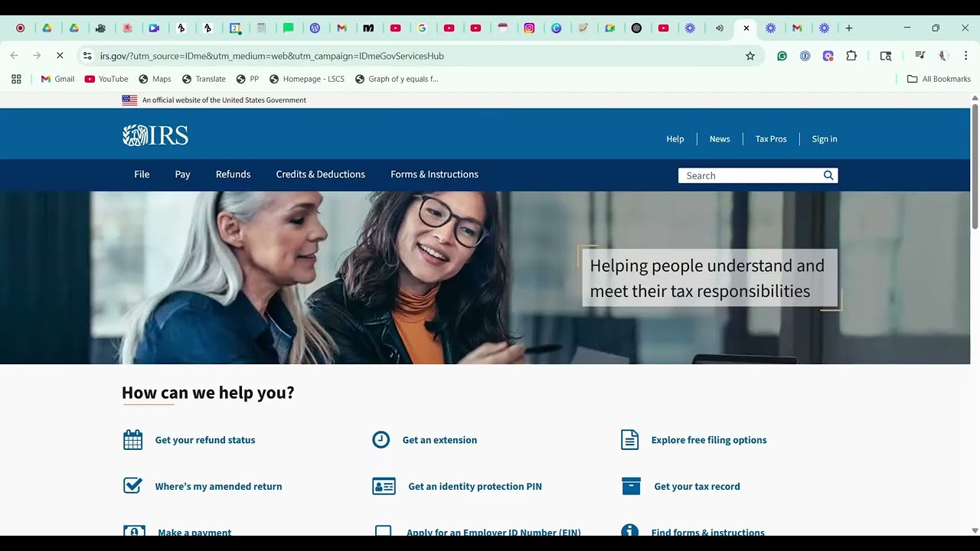View site information in address bar
Image resolution: width=980 pixels, height=551 pixels.
(87, 56)
